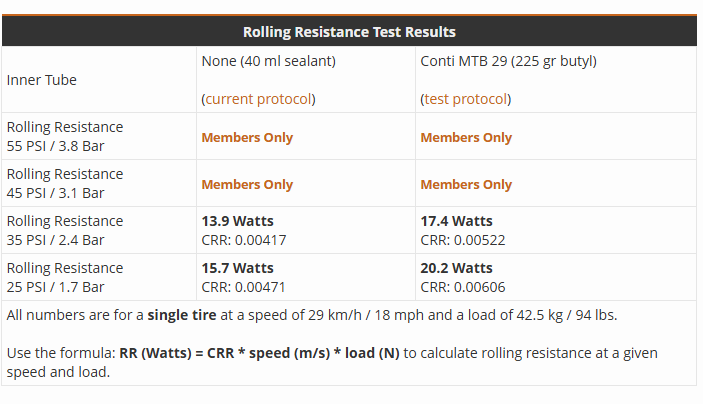Select the CRR: 0.00471 text
Image resolution: width=703 pixels, height=404 pixels.
243,287
